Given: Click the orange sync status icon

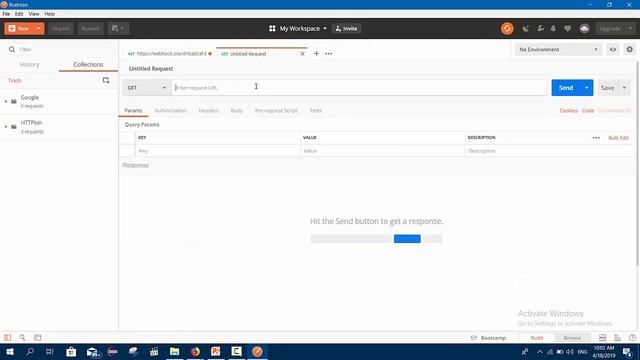Looking at the screenshot, I should click(507, 29).
